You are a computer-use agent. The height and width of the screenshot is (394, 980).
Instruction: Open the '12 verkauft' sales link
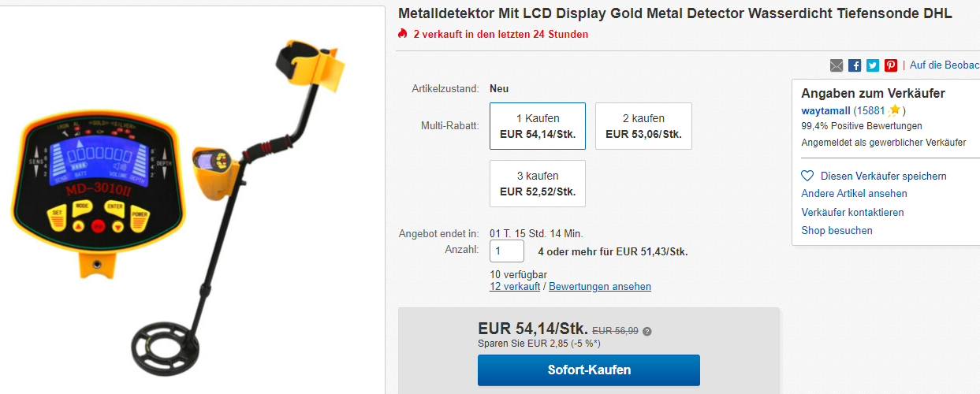coord(515,287)
